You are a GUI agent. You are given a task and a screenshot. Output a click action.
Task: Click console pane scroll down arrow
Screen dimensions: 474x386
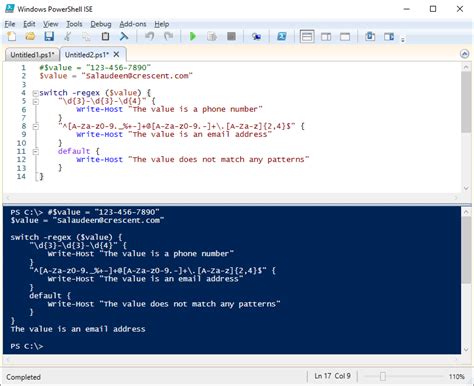tap(466, 349)
